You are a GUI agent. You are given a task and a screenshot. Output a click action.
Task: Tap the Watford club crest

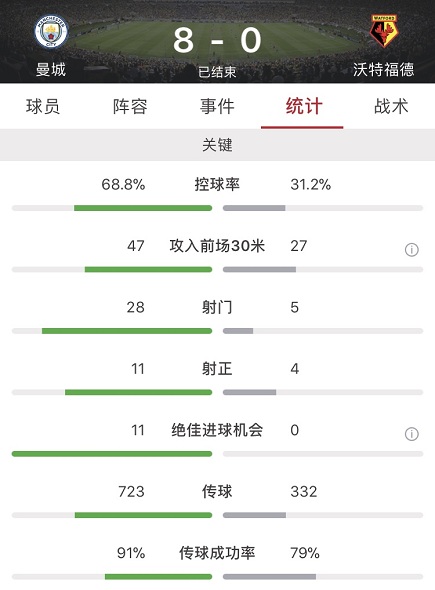(x=383, y=31)
